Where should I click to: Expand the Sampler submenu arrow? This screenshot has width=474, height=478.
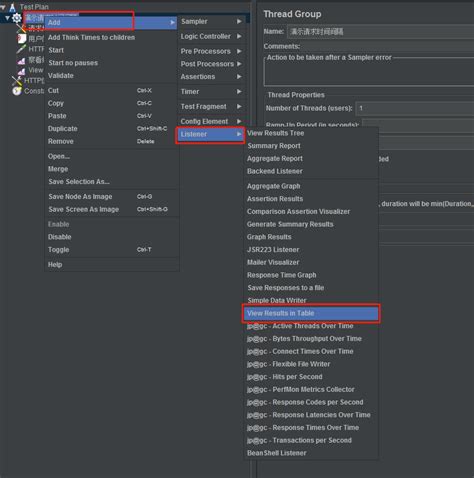tap(239, 21)
